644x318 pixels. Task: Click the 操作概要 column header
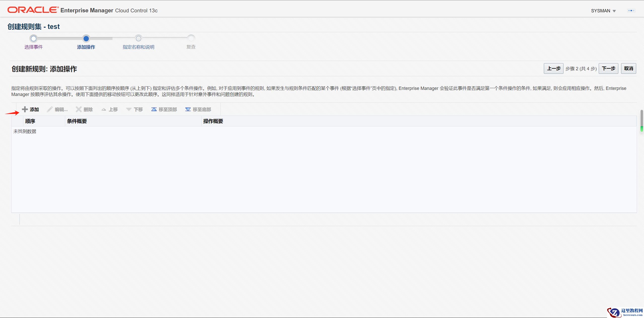[x=213, y=121]
